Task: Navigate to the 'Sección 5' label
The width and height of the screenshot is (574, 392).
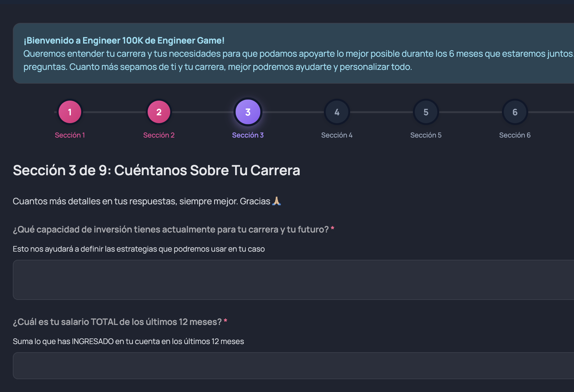Action: (426, 135)
